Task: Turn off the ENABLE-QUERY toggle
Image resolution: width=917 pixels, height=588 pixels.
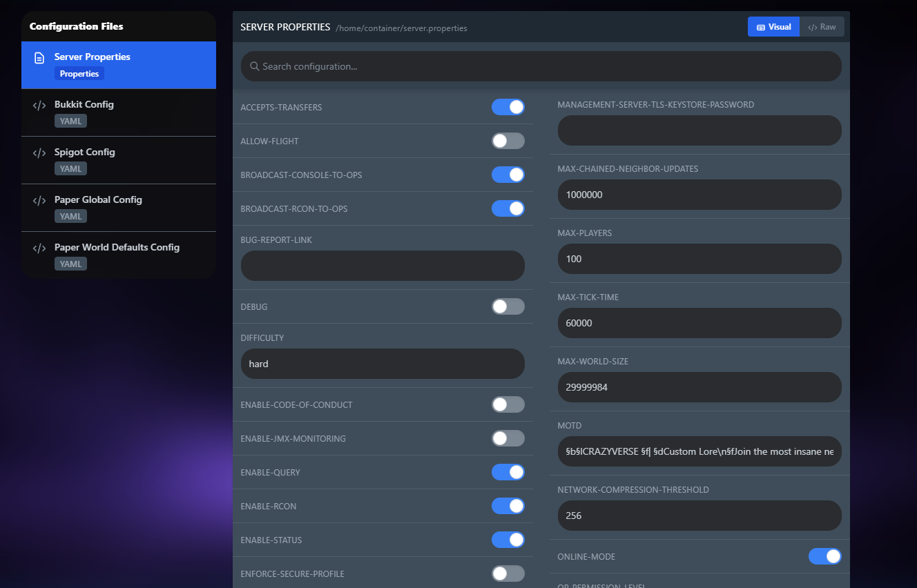Action: (x=508, y=472)
